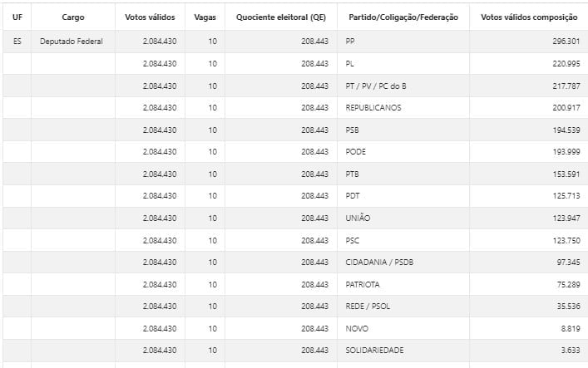Select the PT / PV / PC do B cell
588x368 pixels.
click(x=373, y=86)
